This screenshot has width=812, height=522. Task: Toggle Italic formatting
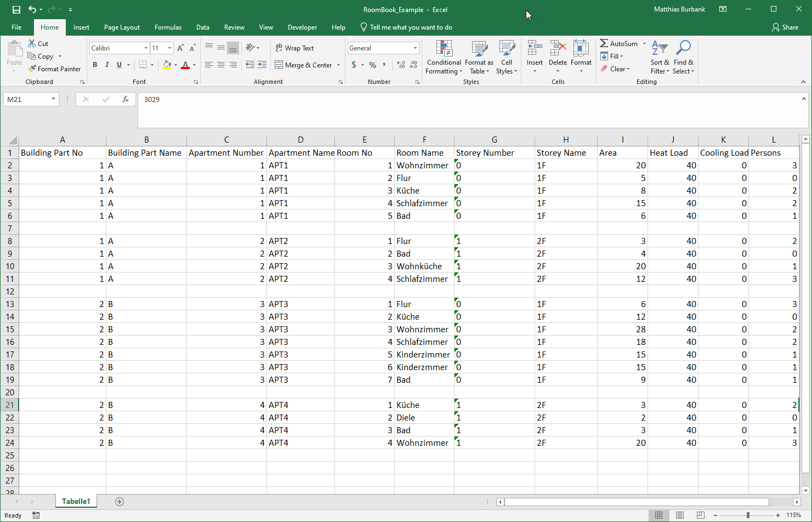pyautogui.click(x=107, y=65)
